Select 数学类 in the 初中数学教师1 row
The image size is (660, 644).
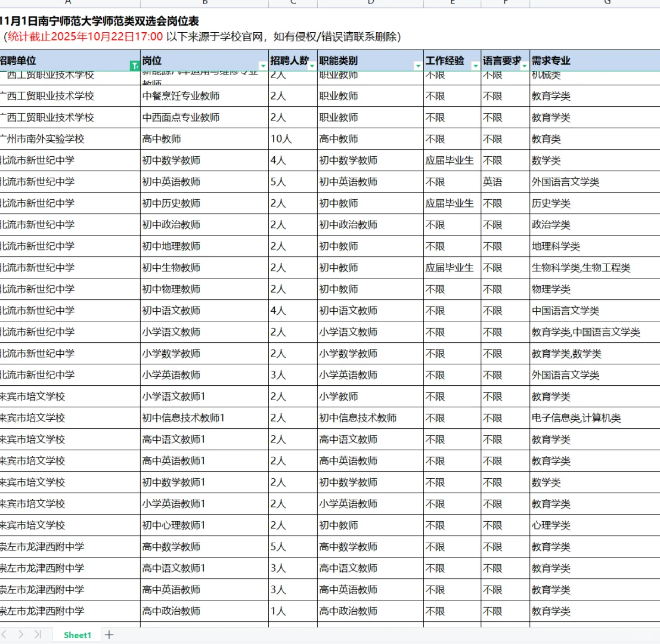point(594,482)
